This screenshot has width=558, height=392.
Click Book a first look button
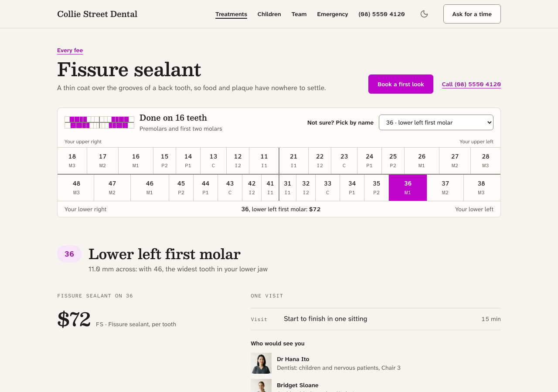click(x=401, y=84)
